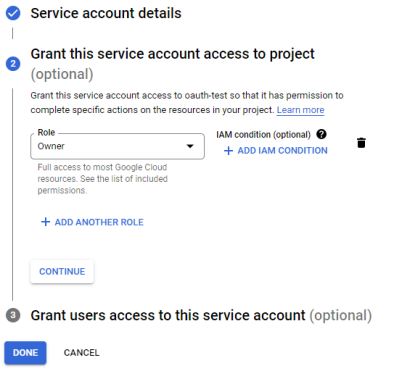The image size is (402, 371).
Task: Click the step 2 number badge
Action: (13, 64)
